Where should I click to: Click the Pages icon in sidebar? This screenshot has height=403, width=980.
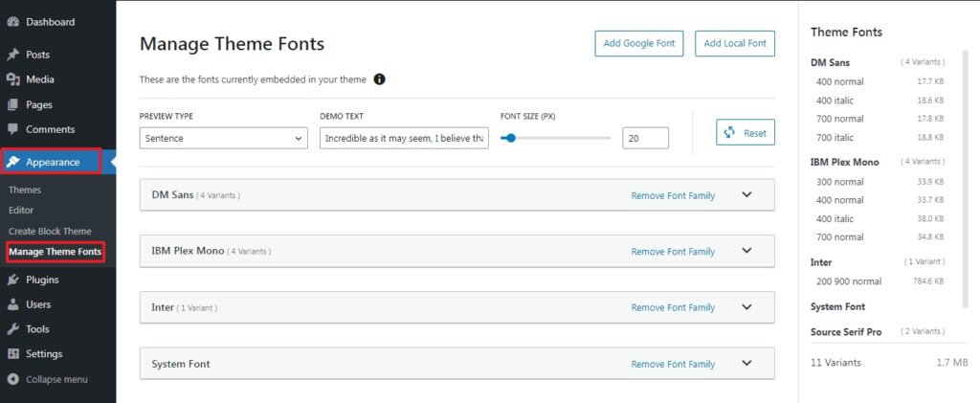click(x=12, y=104)
